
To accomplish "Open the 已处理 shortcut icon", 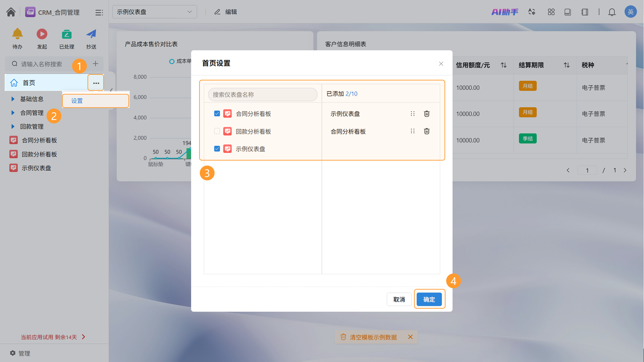I will click(x=67, y=34).
